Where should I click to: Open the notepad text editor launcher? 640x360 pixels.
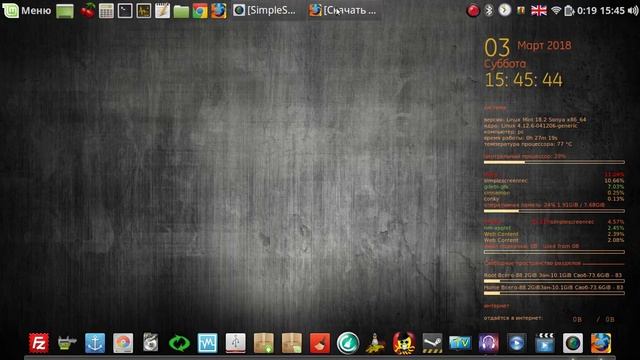[x=162, y=11]
